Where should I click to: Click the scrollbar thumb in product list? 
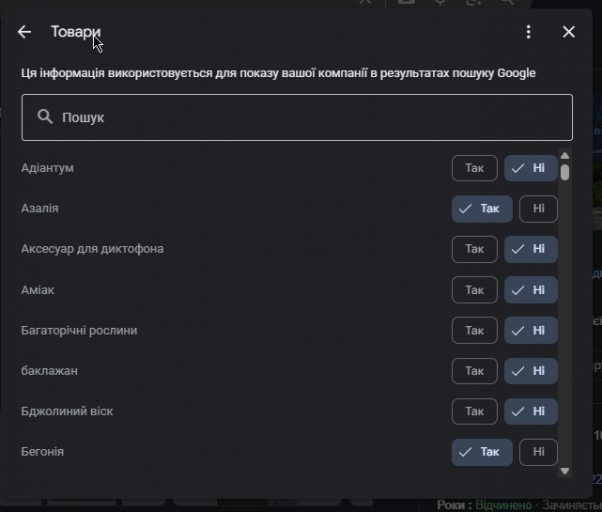(x=564, y=172)
